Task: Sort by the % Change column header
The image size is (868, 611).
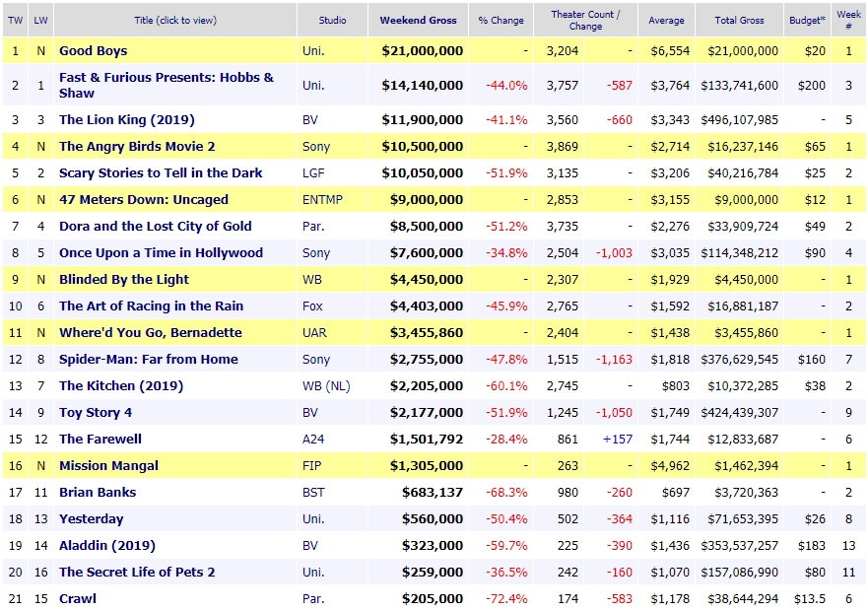Action: pos(501,21)
